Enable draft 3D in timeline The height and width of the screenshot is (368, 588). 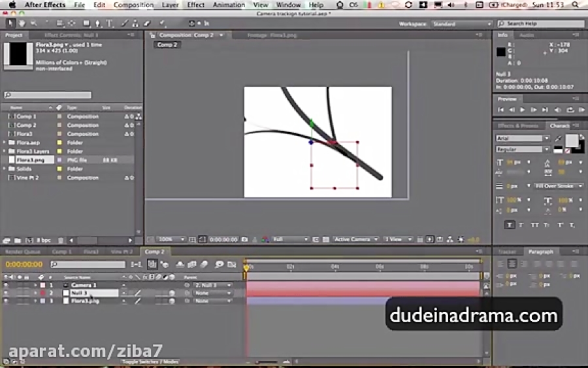click(x=165, y=265)
